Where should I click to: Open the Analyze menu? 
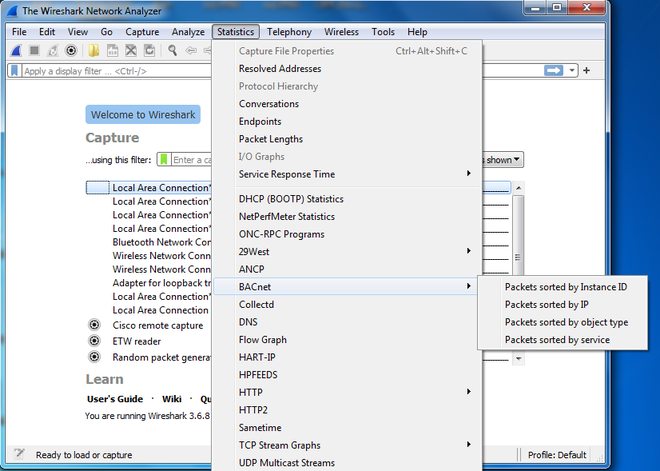point(188,32)
